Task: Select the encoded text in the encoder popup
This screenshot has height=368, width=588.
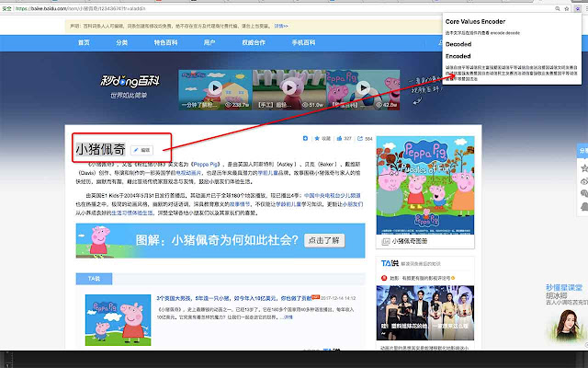Action: 512,74
